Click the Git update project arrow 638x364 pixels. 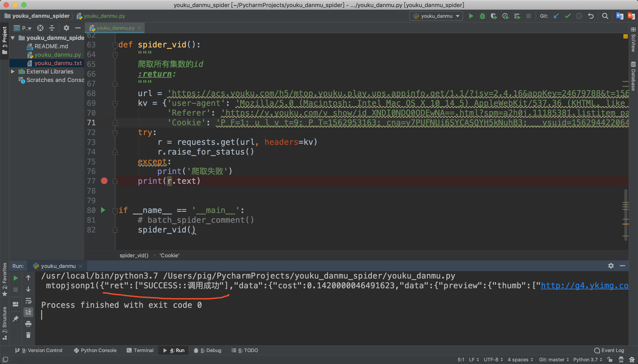[x=556, y=16]
